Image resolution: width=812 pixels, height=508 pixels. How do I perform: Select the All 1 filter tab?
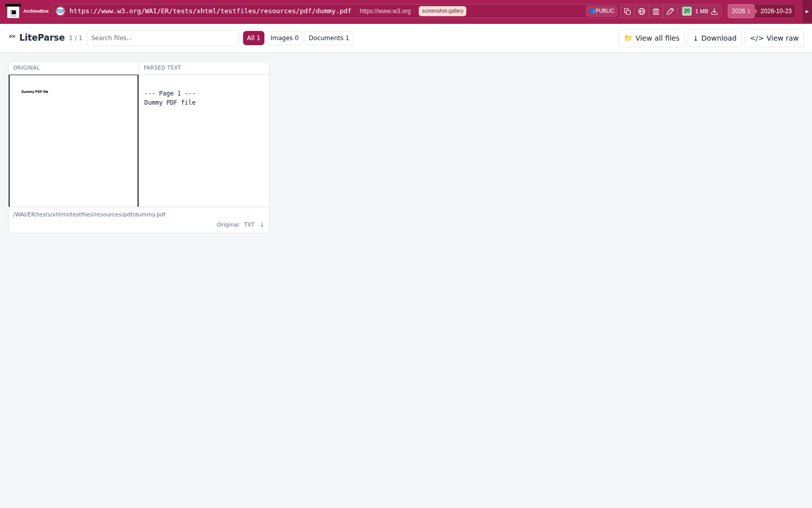click(254, 38)
